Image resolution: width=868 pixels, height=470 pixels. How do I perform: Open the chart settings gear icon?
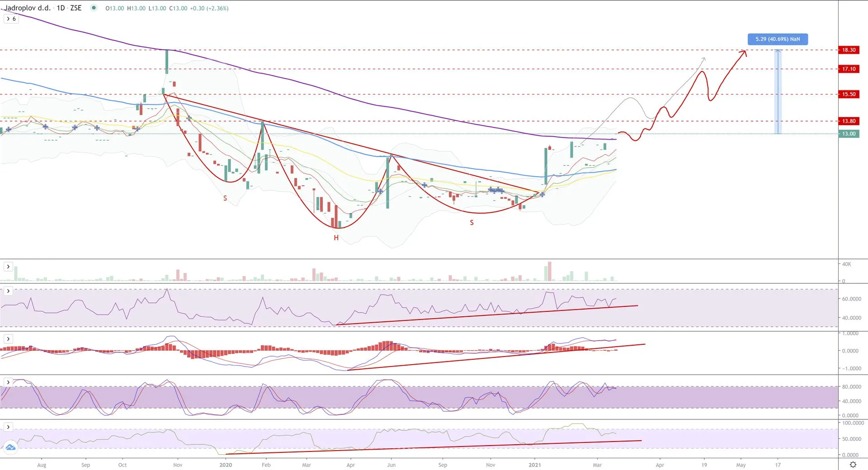853,465
